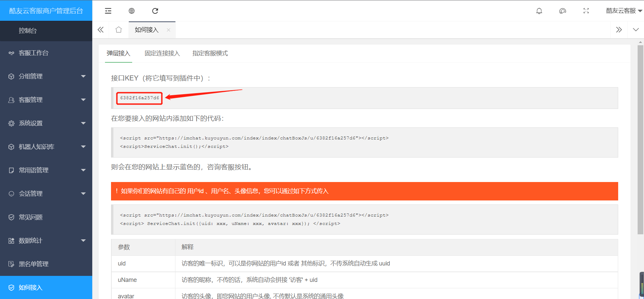Go to home tab icon
Viewport: 644px width, 299px height.
click(x=118, y=30)
